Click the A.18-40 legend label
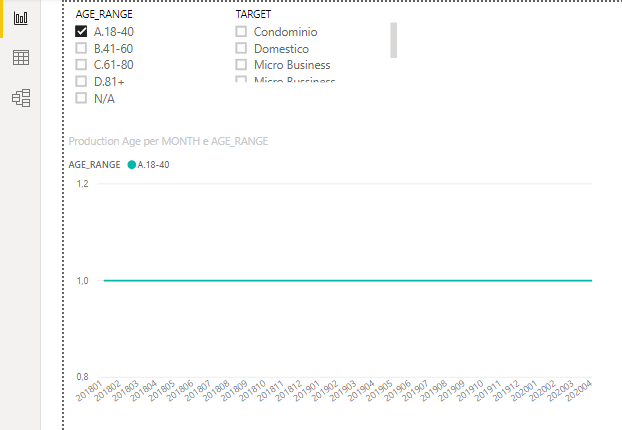The image size is (622, 430). tap(154, 165)
